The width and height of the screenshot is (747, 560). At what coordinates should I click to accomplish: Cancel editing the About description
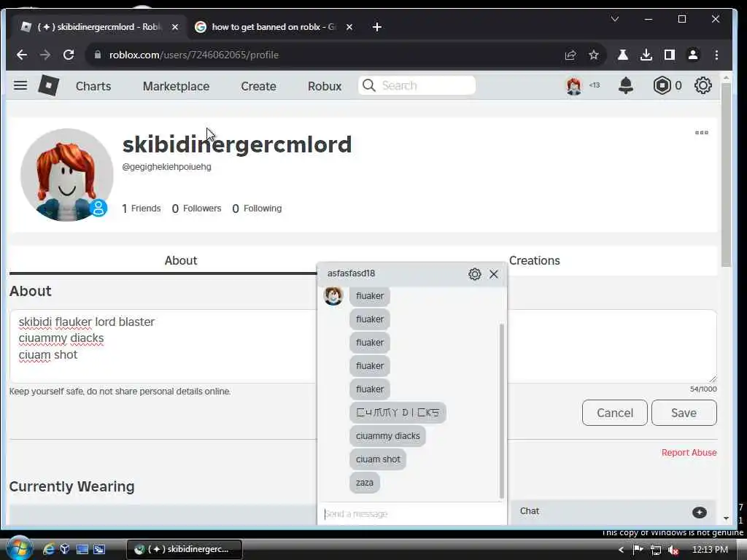[x=614, y=413]
